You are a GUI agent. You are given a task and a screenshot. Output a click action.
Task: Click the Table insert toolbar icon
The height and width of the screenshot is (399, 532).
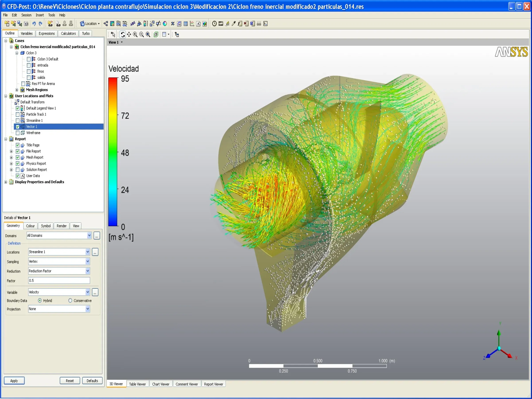[x=186, y=23]
